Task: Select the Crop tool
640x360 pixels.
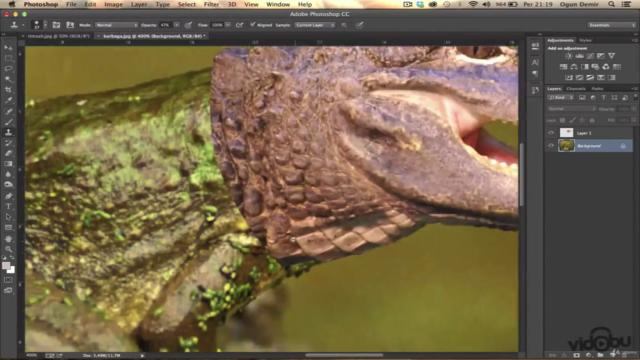Action: coord(8,90)
